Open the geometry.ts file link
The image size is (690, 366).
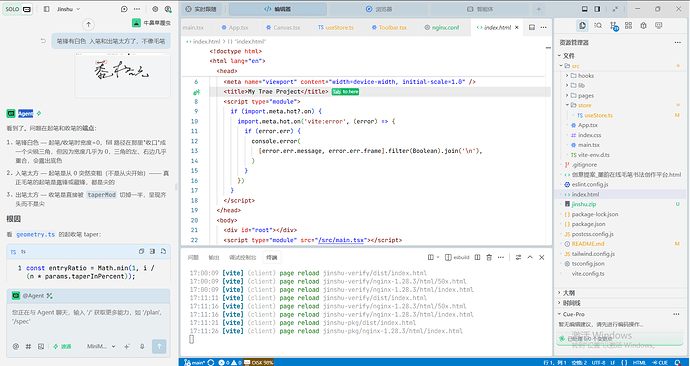coord(36,234)
